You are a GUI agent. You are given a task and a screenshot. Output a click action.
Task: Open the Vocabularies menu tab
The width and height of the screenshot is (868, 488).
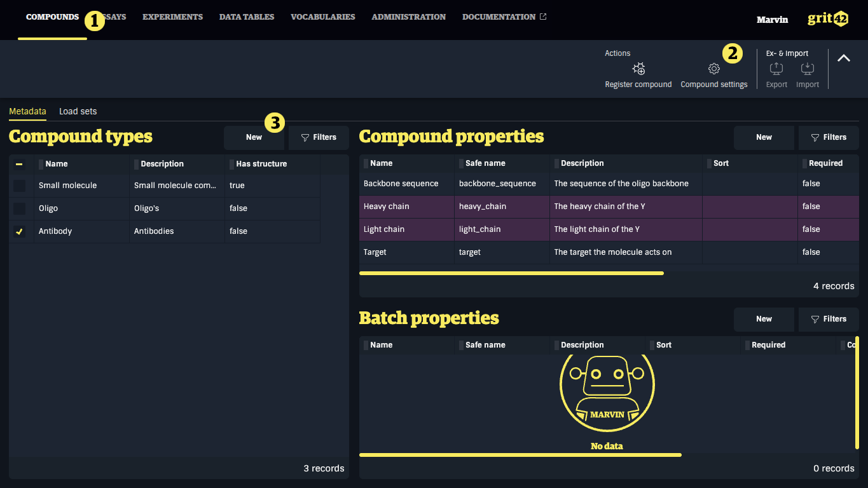point(323,17)
